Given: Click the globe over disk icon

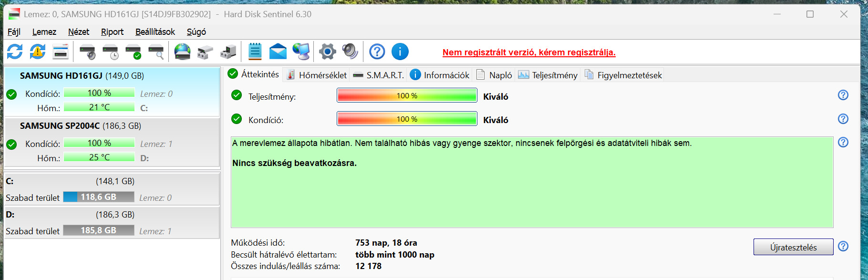Looking at the screenshot, I should 182,52.
